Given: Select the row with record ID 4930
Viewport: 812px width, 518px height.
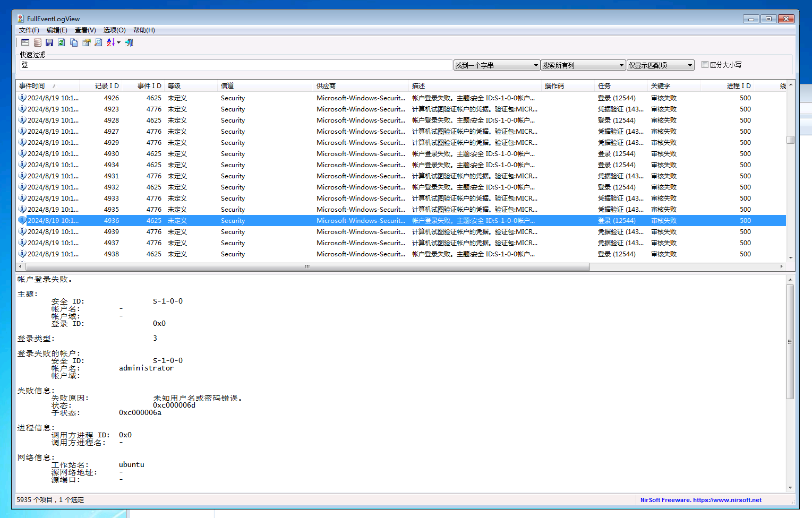Looking at the screenshot, I should 401,153.
